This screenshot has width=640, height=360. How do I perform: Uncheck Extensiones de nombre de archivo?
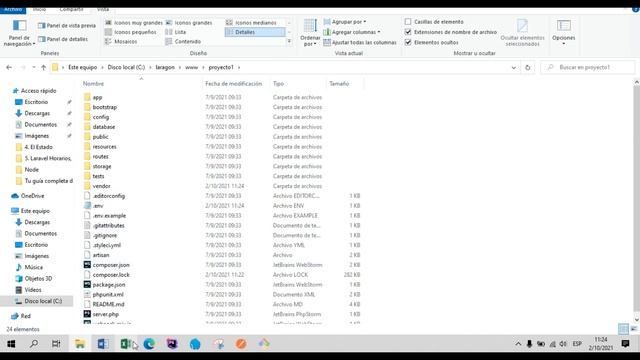coord(408,32)
